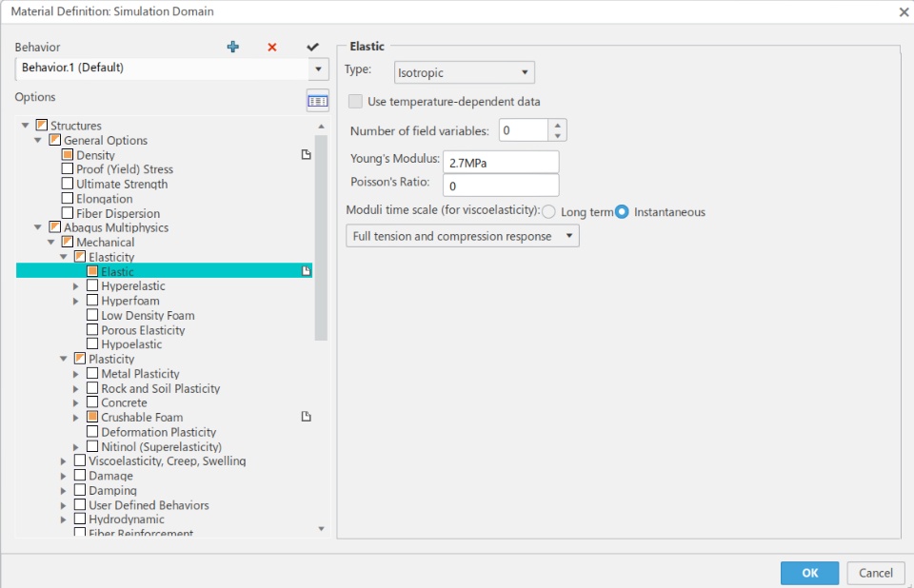Expand the Damping node
Screen dimensions: 914x588
pos(63,490)
